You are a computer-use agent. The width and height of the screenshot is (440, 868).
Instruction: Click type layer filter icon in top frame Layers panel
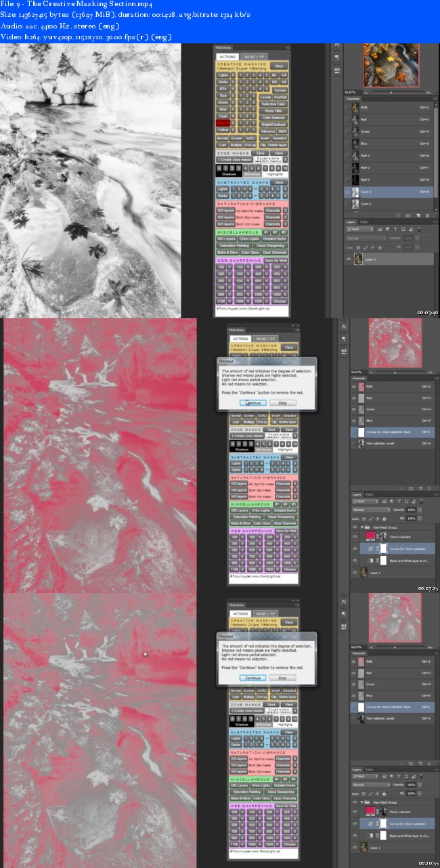[395, 229]
